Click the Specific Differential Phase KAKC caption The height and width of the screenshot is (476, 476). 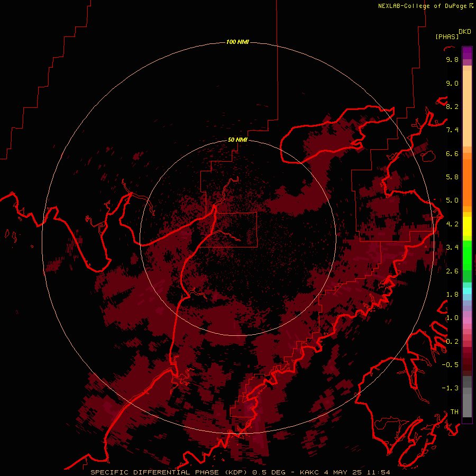click(241, 472)
